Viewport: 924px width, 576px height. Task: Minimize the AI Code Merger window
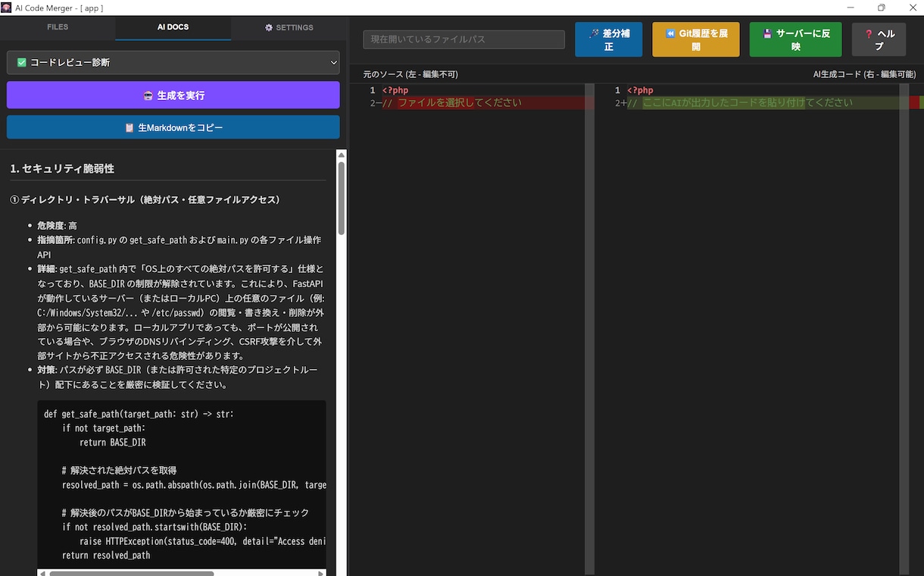[x=850, y=8]
